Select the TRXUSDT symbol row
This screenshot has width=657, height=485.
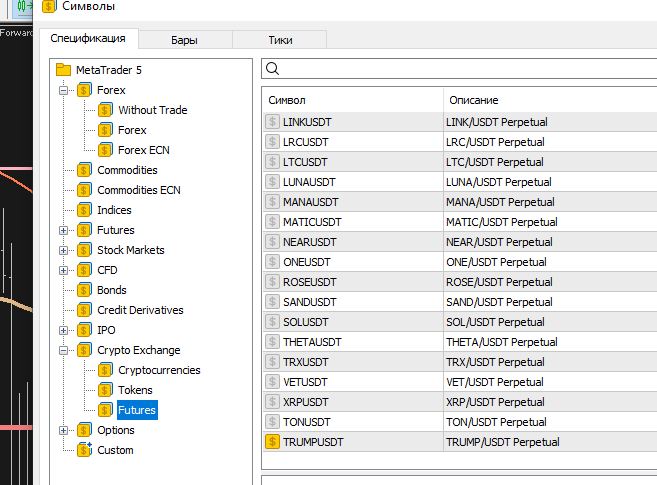460,362
